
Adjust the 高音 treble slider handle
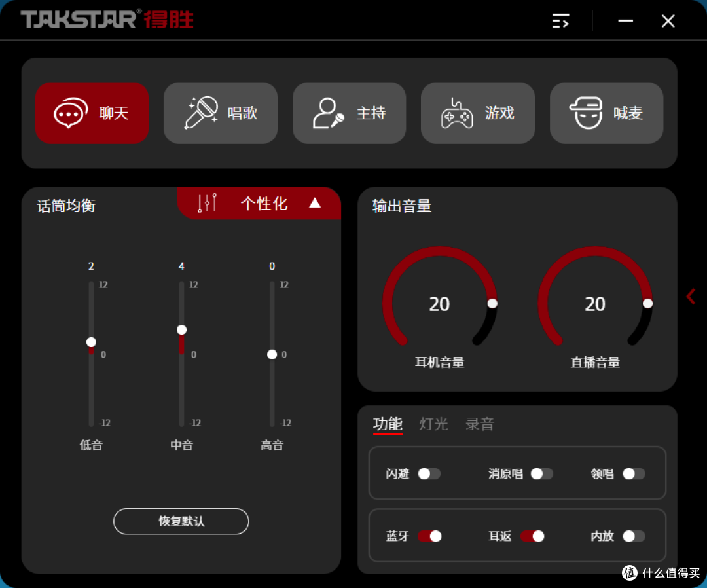pyautogui.click(x=272, y=354)
